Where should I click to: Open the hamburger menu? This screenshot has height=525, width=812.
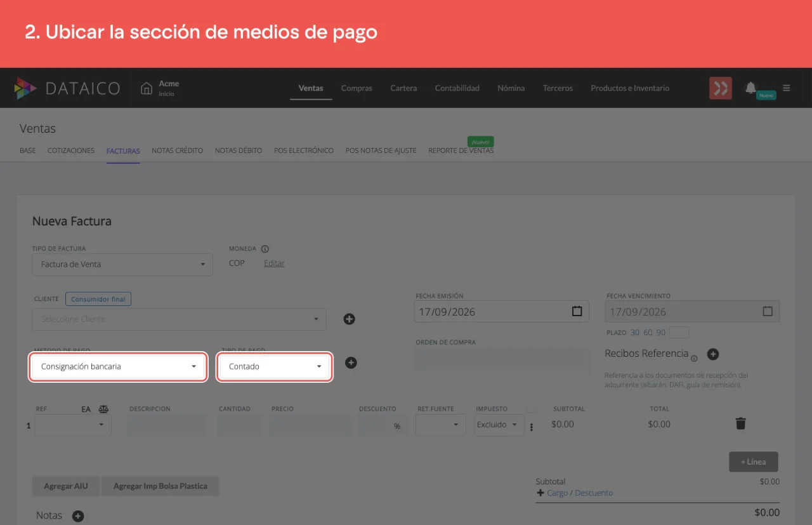(x=787, y=88)
